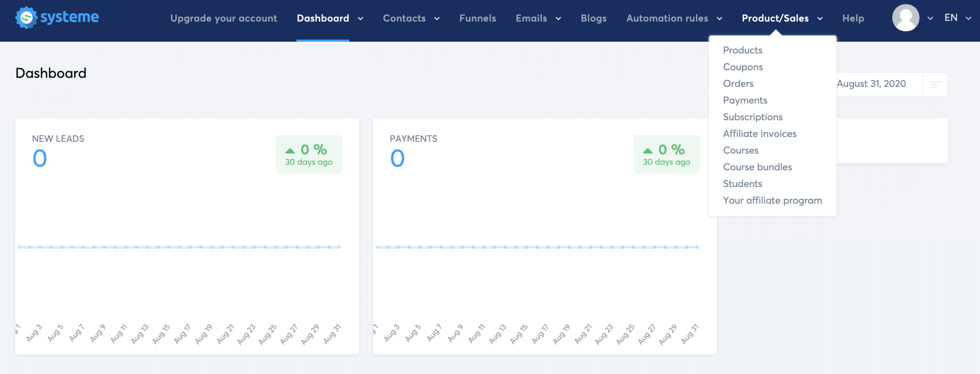
Task: Open Affiliate invoices
Action: click(x=759, y=133)
